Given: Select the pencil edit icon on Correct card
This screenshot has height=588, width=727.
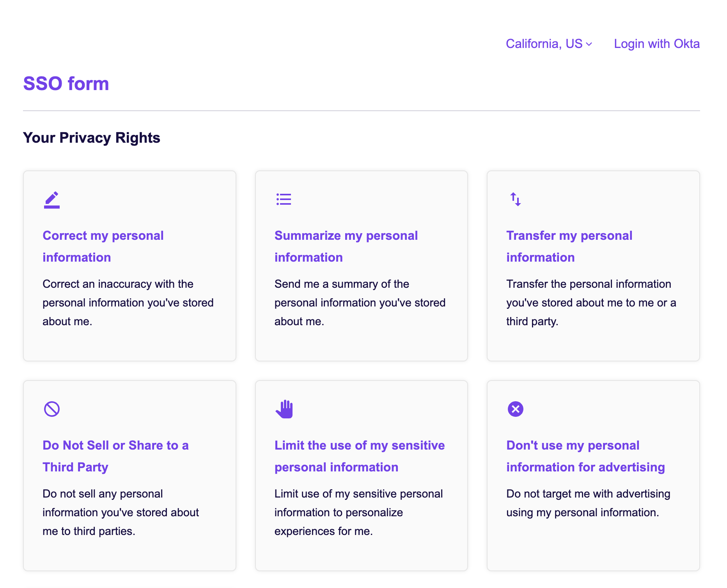Looking at the screenshot, I should (x=51, y=199).
